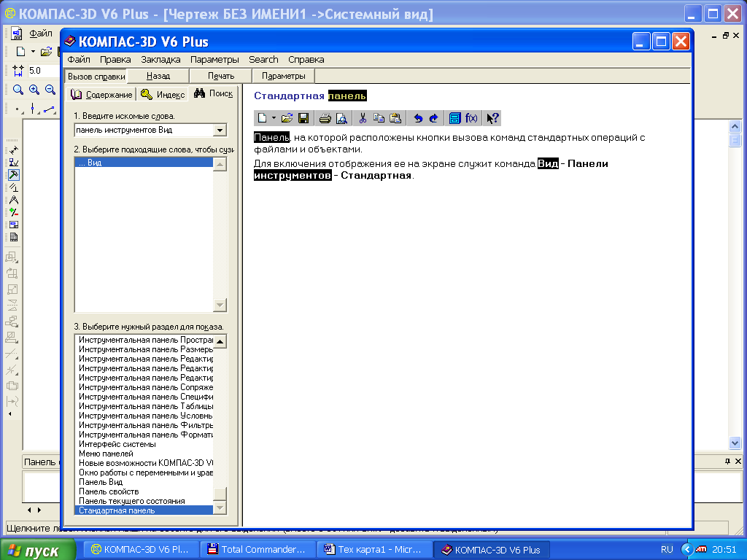Open Закладка menu in help window
The image size is (747, 560).
(160, 60)
